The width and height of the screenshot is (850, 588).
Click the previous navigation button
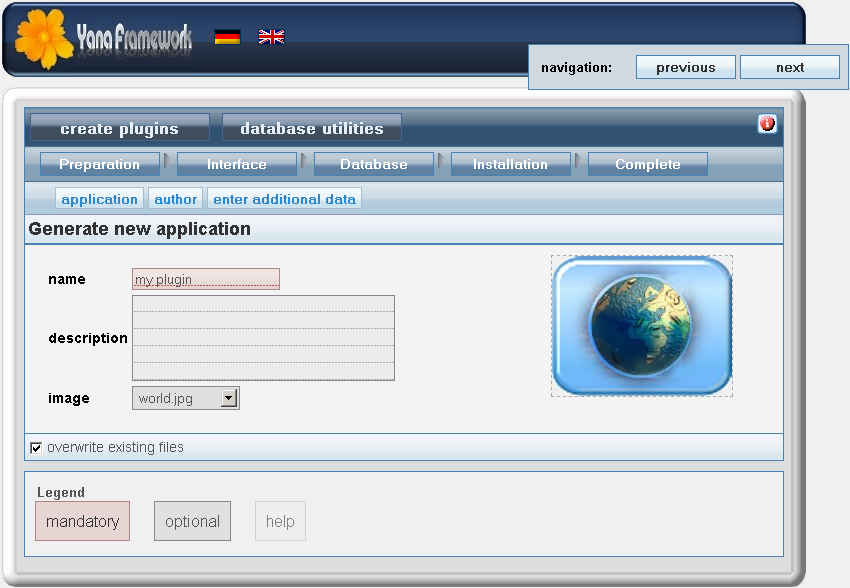pos(686,67)
